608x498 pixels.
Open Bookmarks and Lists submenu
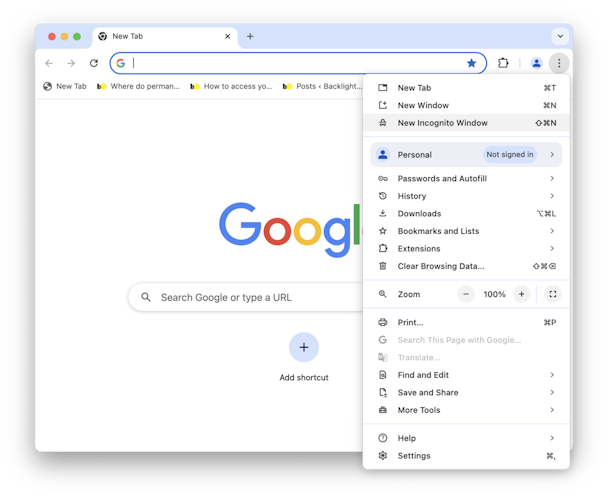coord(466,231)
